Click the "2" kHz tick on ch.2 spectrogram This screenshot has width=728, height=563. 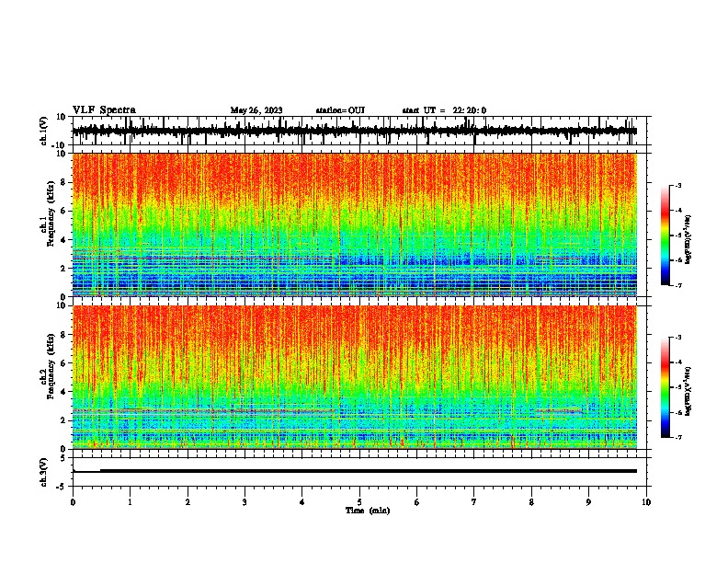click(x=63, y=420)
